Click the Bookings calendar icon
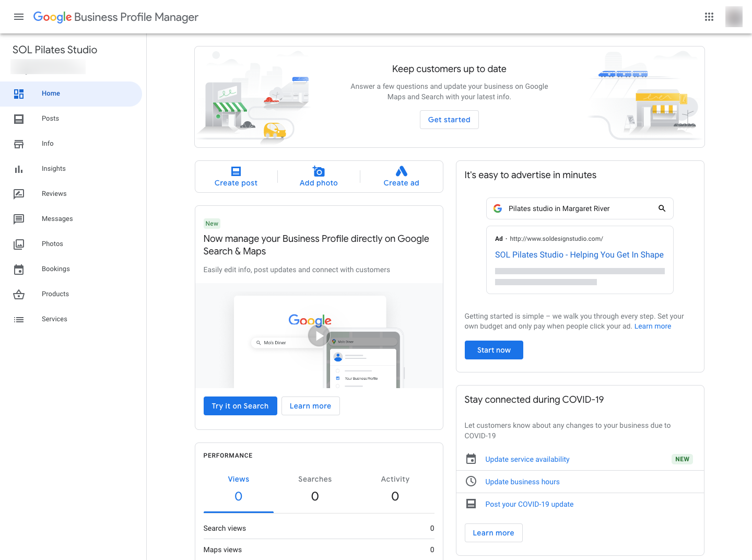 point(19,269)
